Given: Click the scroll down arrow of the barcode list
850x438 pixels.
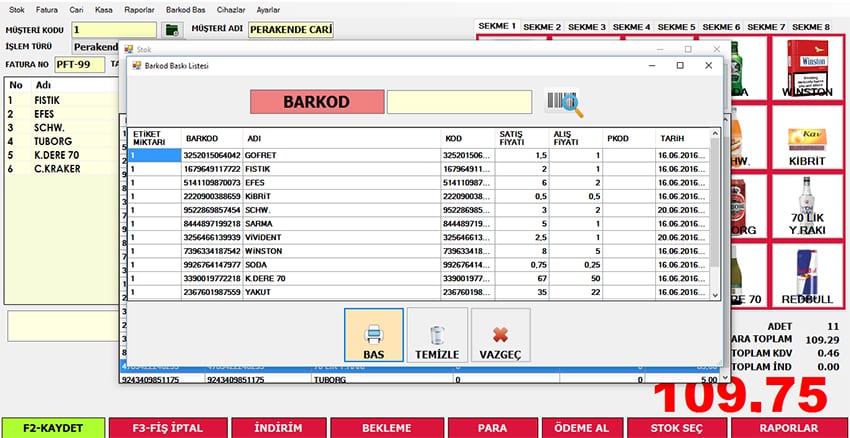Looking at the screenshot, I should coord(715,295).
